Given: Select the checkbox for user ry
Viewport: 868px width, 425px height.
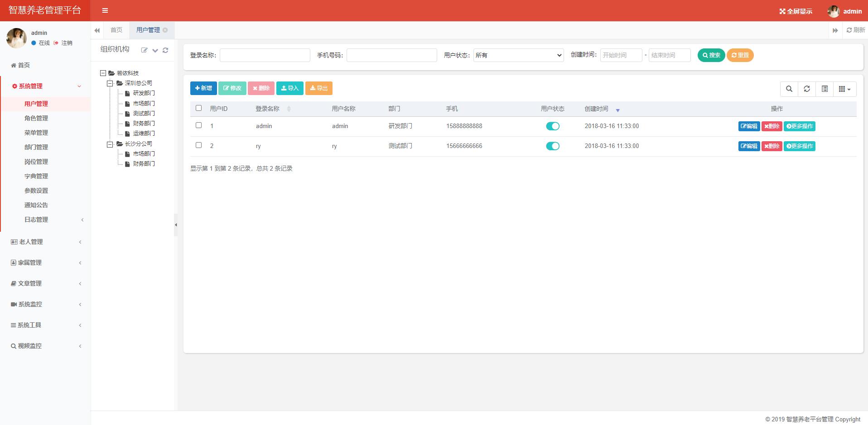Looking at the screenshot, I should (x=198, y=146).
